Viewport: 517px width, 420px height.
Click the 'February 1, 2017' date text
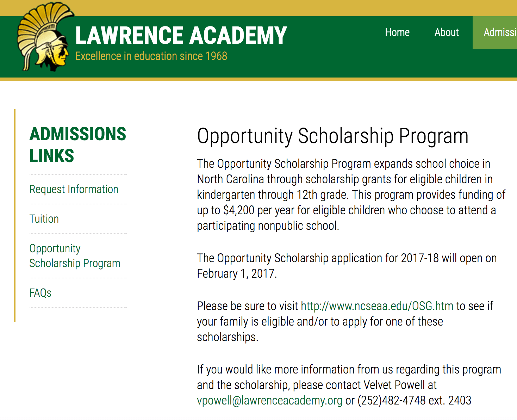tap(237, 273)
